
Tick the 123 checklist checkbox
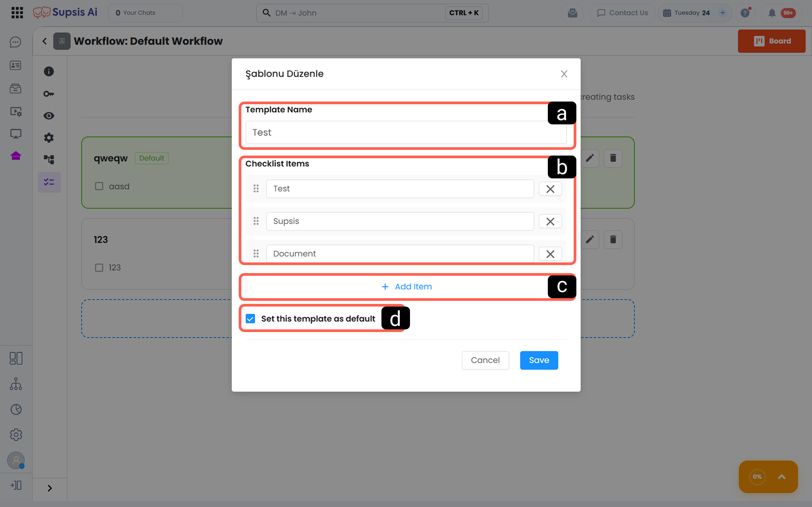(x=99, y=268)
